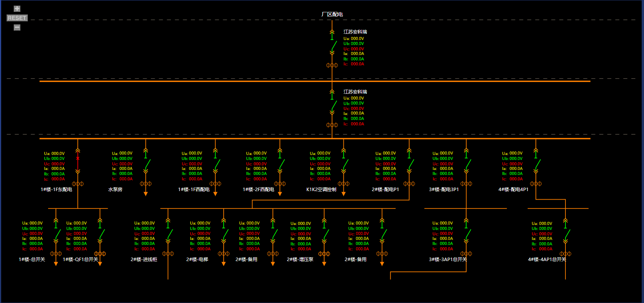Image resolution: width=644 pixels, height=303 pixels.
Task: Select the 1#楼-总开关 label
Action: 32,260
